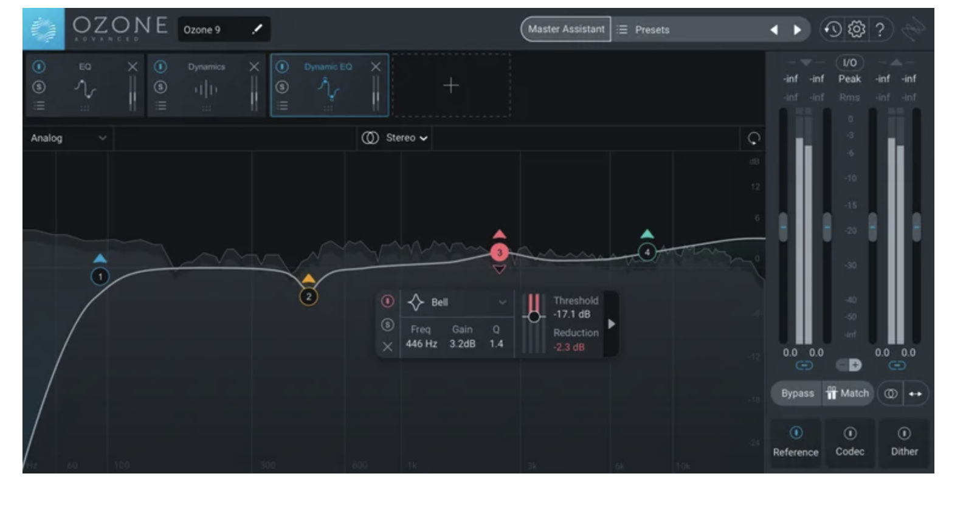Remove the EQ module
980x513 pixels.
pos(133,67)
